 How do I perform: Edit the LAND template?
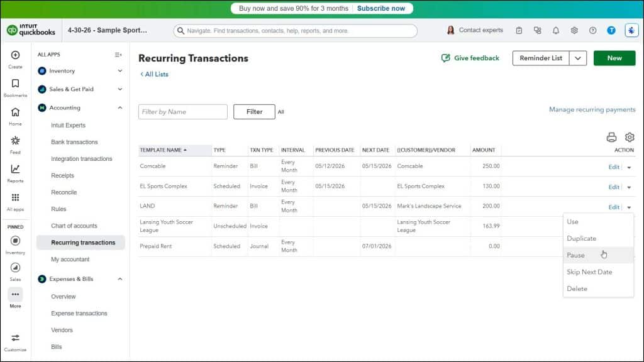pyautogui.click(x=614, y=207)
